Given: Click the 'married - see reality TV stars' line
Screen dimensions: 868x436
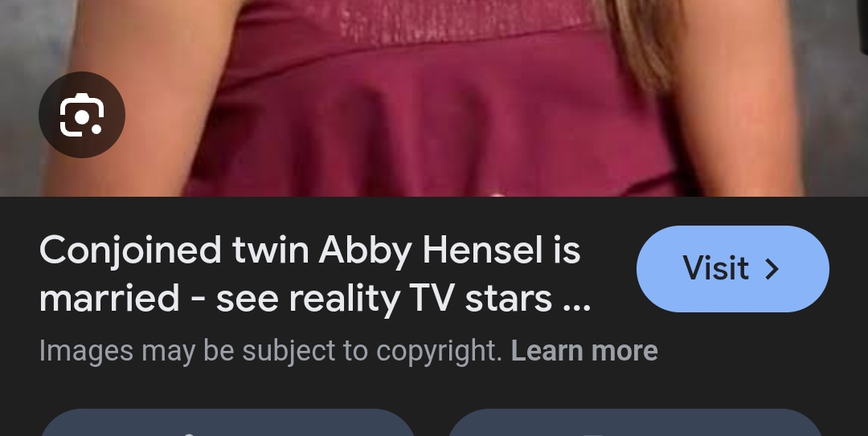Looking at the screenshot, I should coord(315,299).
